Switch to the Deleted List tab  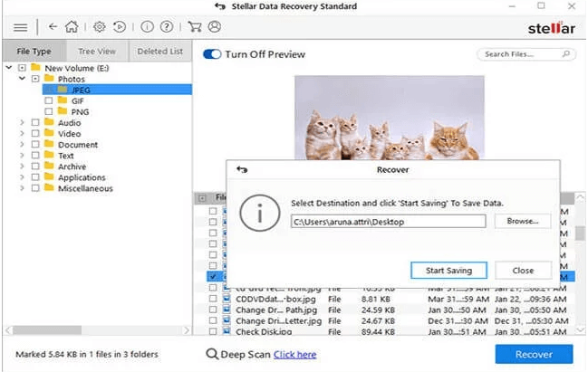[x=160, y=52]
